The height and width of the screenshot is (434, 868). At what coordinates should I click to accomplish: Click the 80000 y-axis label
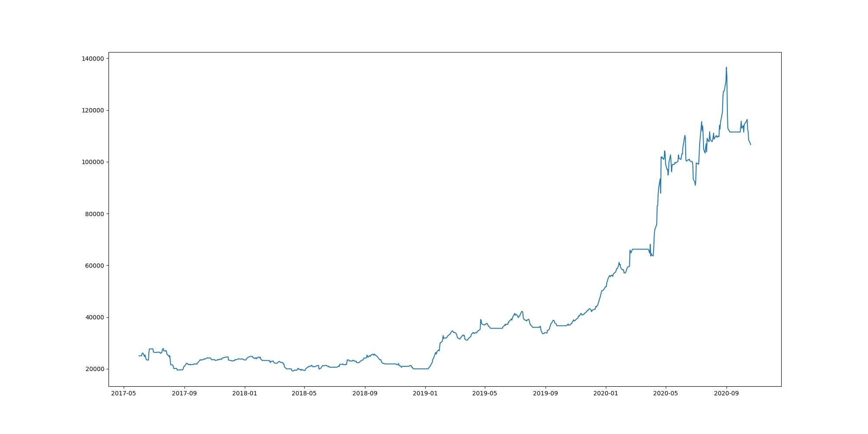tap(95, 214)
